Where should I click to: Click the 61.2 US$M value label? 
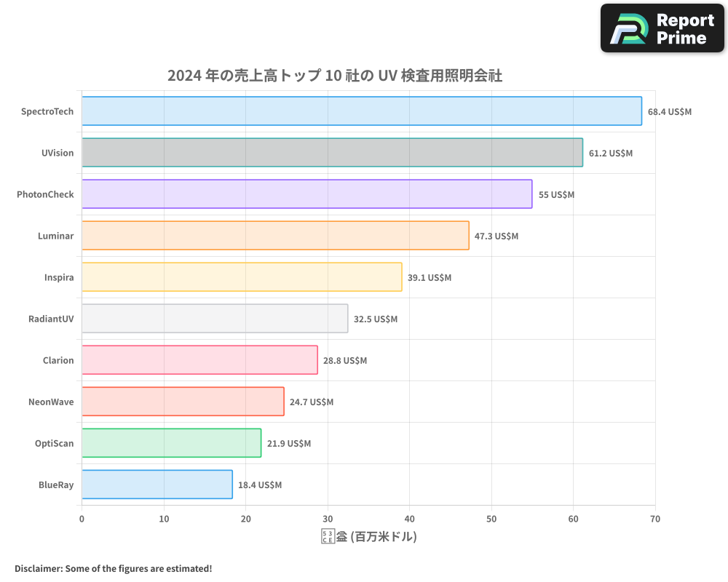point(610,154)
